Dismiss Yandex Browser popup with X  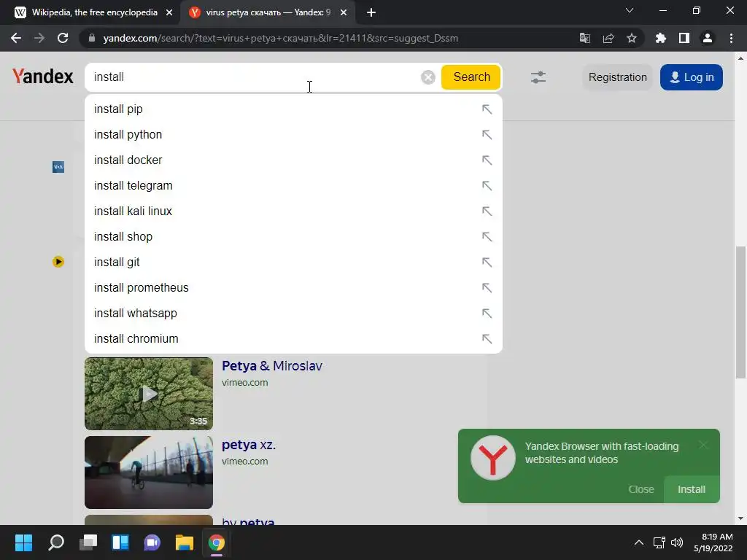tap(703, 445)
